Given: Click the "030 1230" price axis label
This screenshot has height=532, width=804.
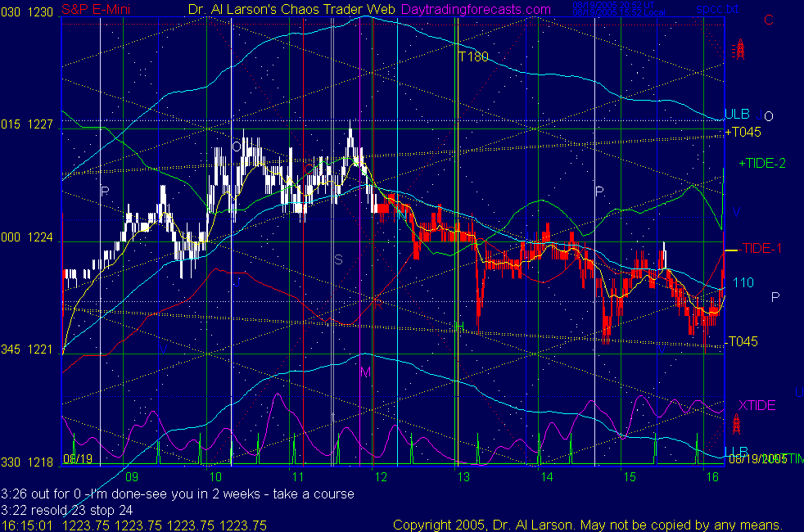Looking at the screenshot, I should [27, 12].
